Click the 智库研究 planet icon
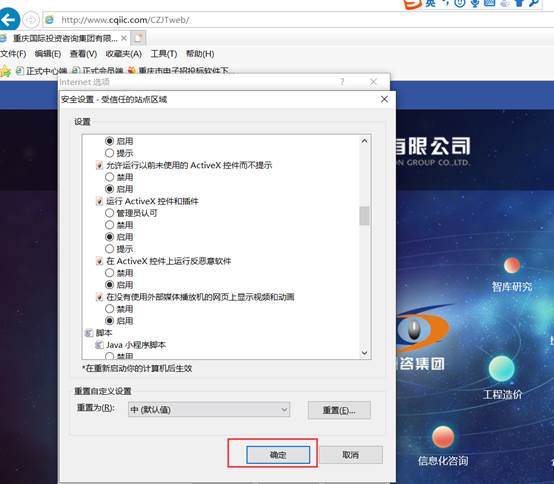The height and width of the screenshot is (484, 554). click(x=511, y=265)
